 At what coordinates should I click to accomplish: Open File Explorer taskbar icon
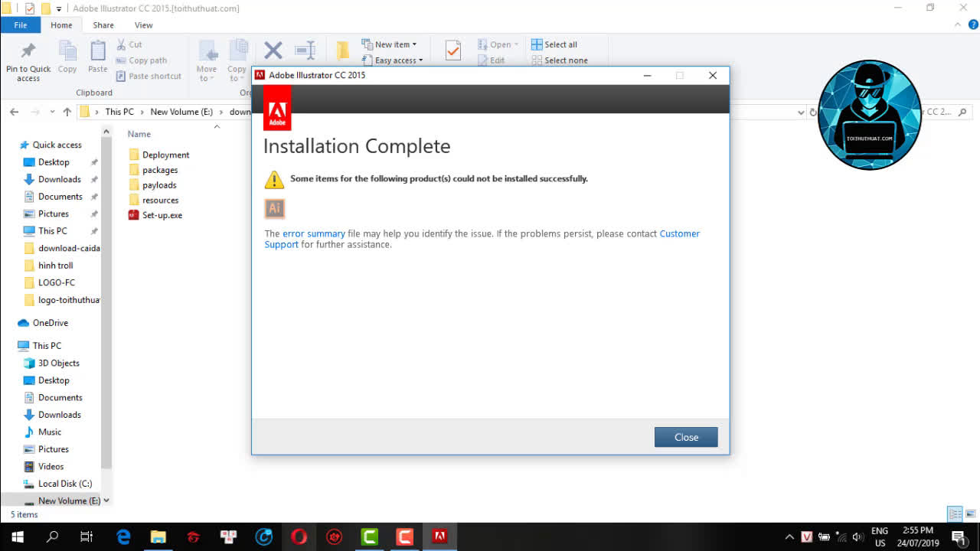pyautogui.click(x=158, y=536)
